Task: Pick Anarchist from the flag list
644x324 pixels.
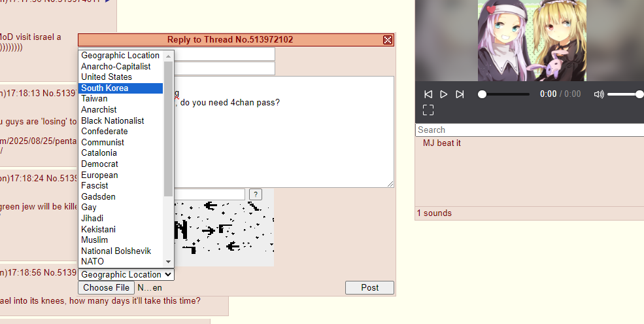Action: [x=121, y=110]
